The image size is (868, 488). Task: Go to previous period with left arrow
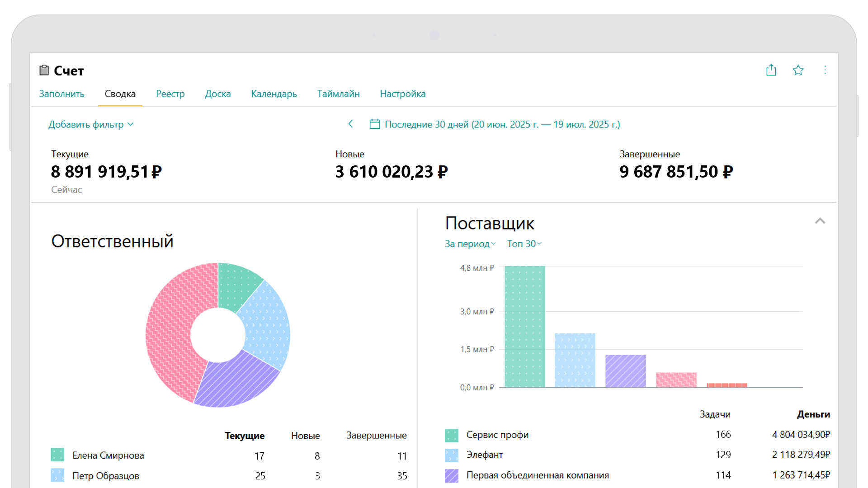click(x=350, y=124)
